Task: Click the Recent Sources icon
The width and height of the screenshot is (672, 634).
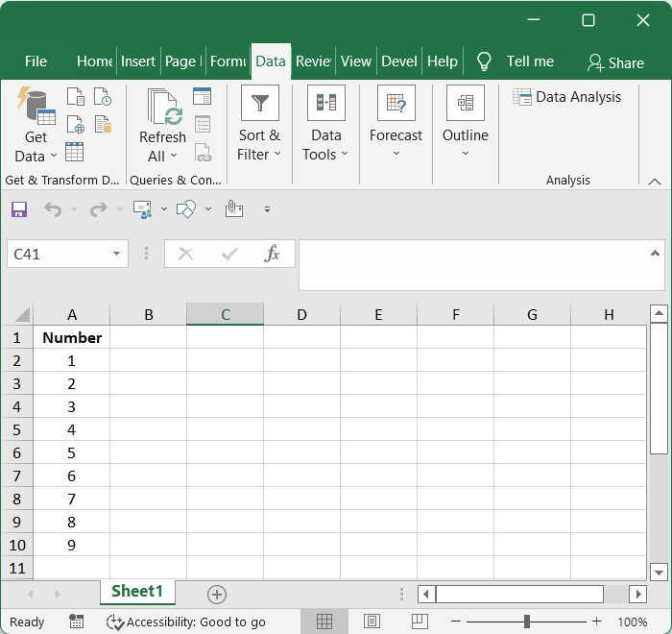Action: [x=102, y=97]
